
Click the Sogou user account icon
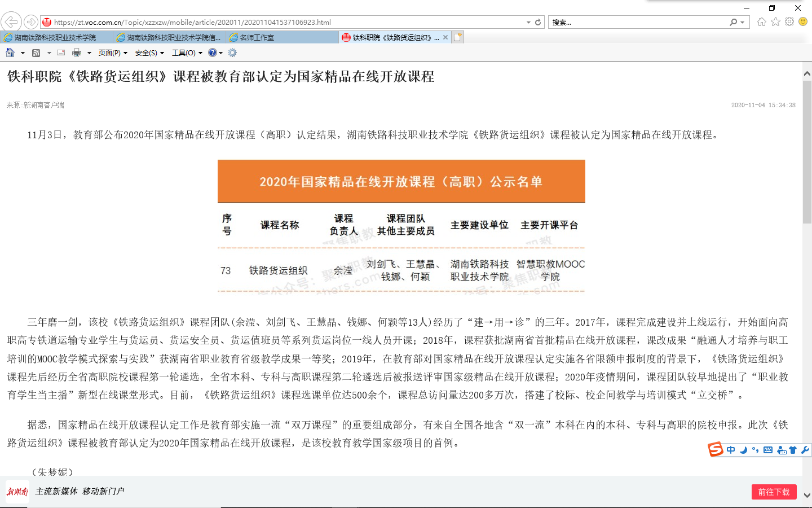[782, 450]
